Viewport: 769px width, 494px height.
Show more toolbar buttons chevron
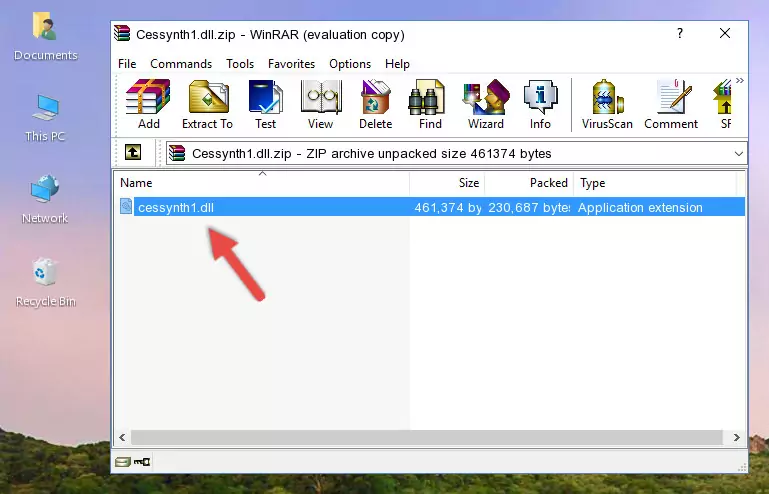[740, 81]
